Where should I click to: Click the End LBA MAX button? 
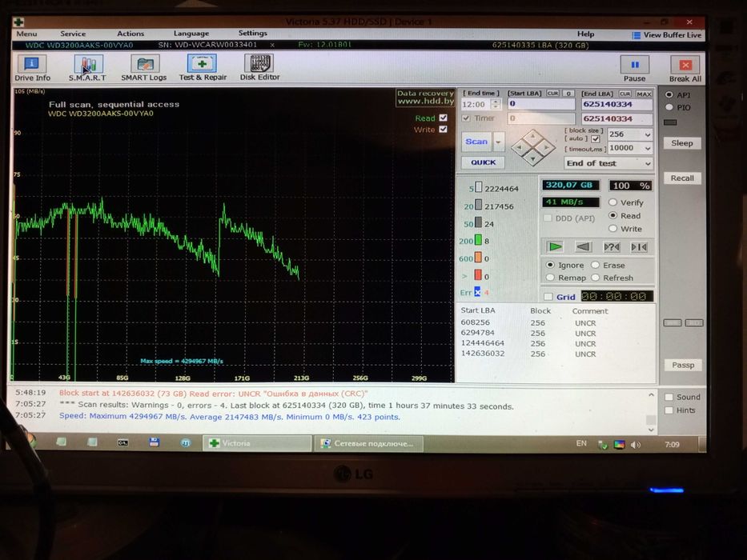[644, 94]
